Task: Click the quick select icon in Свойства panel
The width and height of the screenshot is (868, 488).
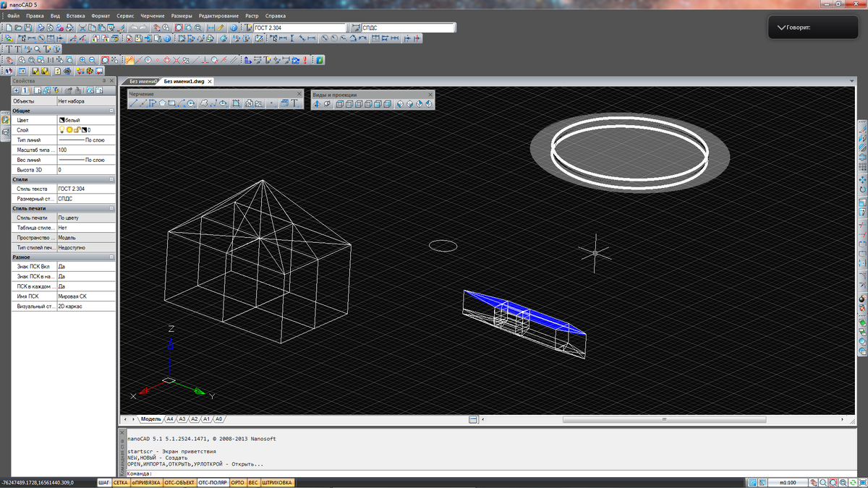Action: 56,90
